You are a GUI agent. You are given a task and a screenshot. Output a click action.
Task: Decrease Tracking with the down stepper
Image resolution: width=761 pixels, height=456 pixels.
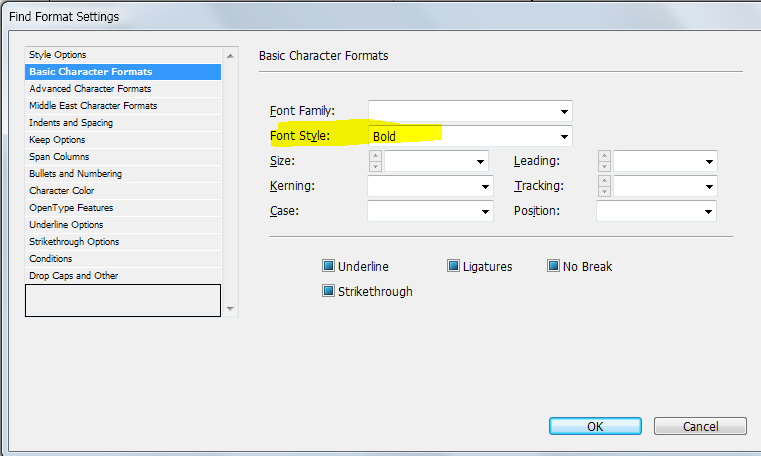click(x=604, y=192)
